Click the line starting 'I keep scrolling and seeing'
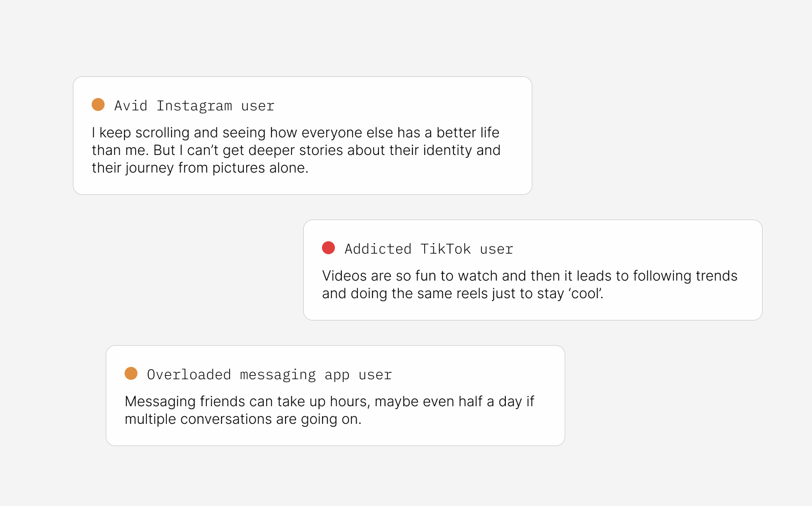Viewport: 812px width, 506px height. coord(296,133)
